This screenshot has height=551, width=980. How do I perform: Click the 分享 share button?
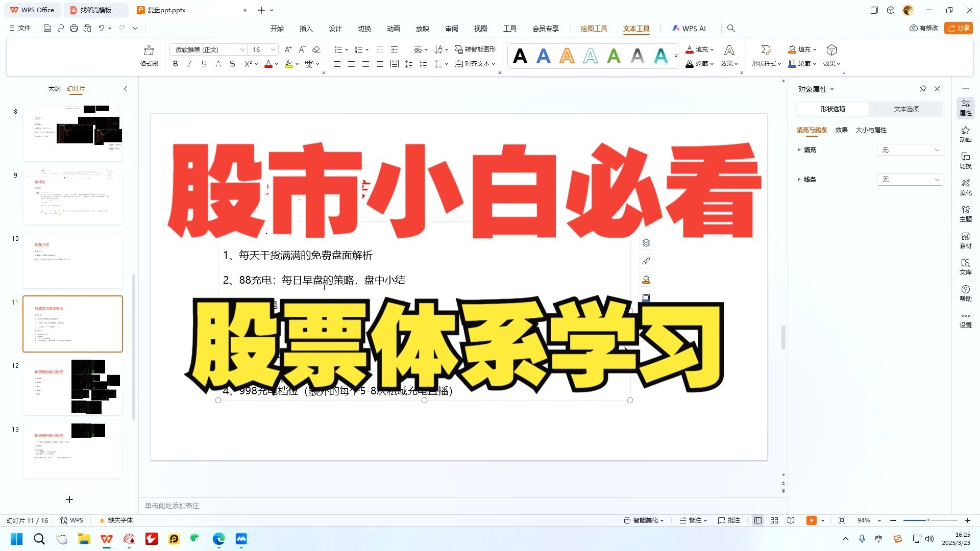pos(959,28)
